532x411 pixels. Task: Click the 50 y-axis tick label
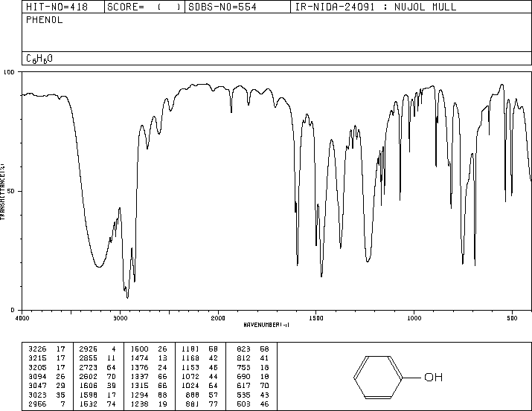pyautogui.click(x=11, y=191)
